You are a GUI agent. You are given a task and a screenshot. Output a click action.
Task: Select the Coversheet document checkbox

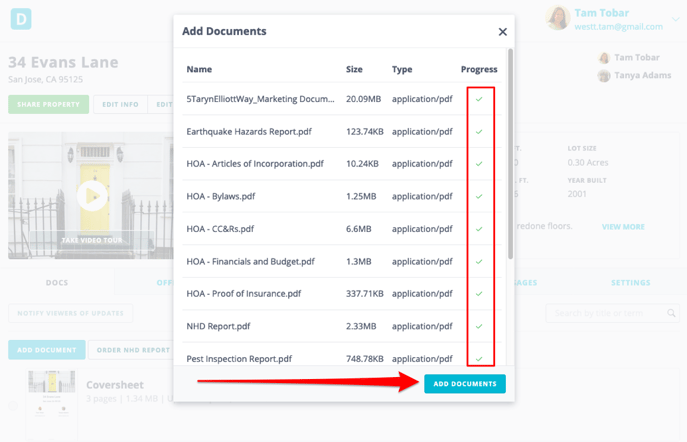click(x=13, y=406)
